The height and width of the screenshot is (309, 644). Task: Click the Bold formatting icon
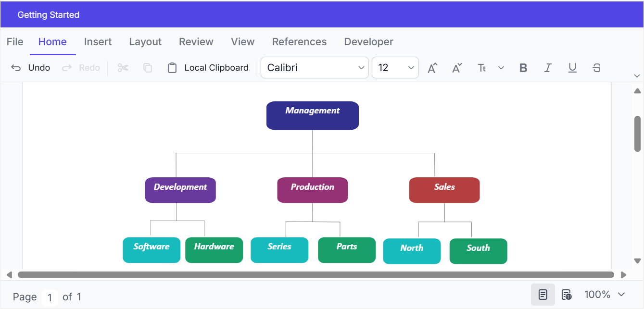pyautogui.click(x=523, y=68)
